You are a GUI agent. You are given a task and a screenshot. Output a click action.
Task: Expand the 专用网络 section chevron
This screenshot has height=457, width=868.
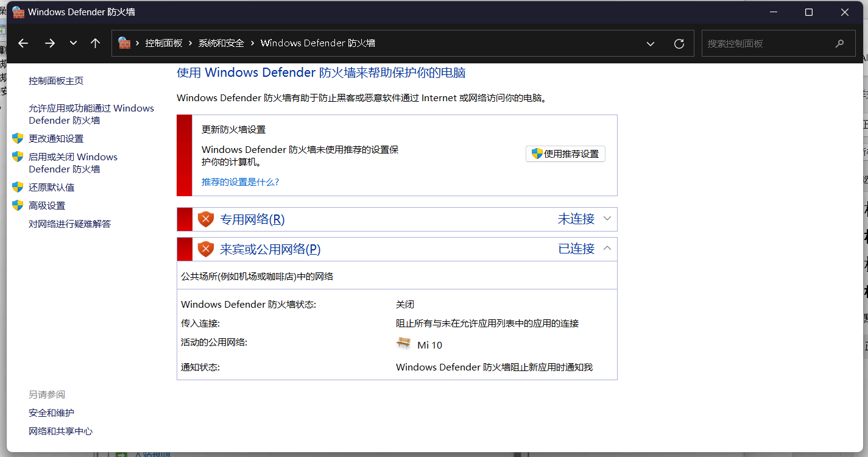pos(607,219)
